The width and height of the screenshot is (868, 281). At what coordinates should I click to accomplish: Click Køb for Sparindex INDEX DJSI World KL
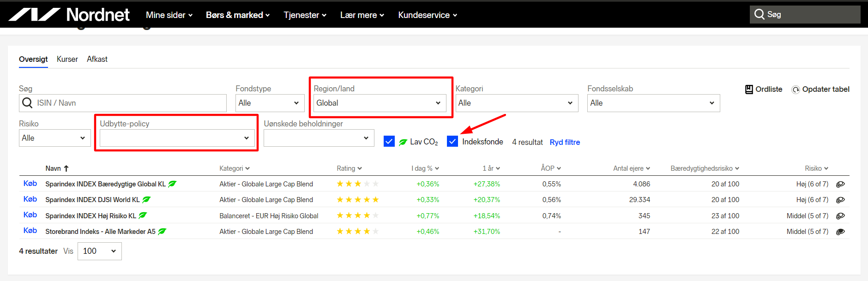click(30, 199)
